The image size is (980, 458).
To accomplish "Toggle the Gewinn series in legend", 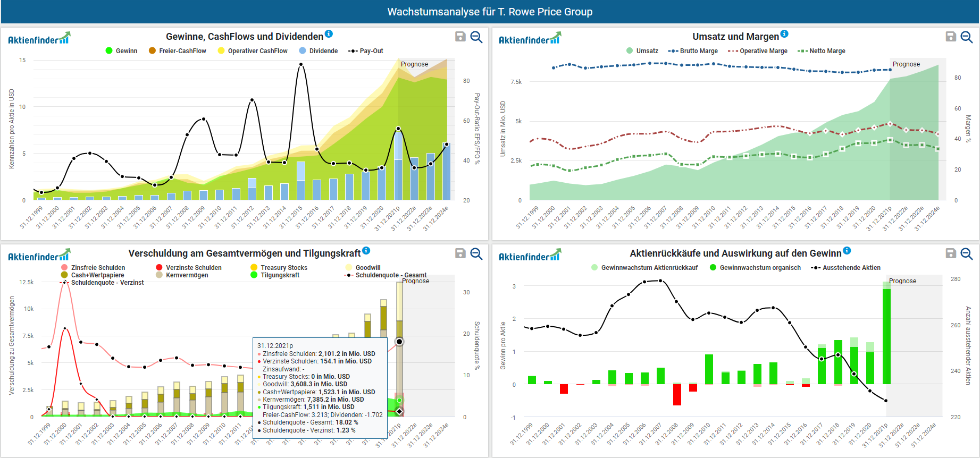I will 121,51.
